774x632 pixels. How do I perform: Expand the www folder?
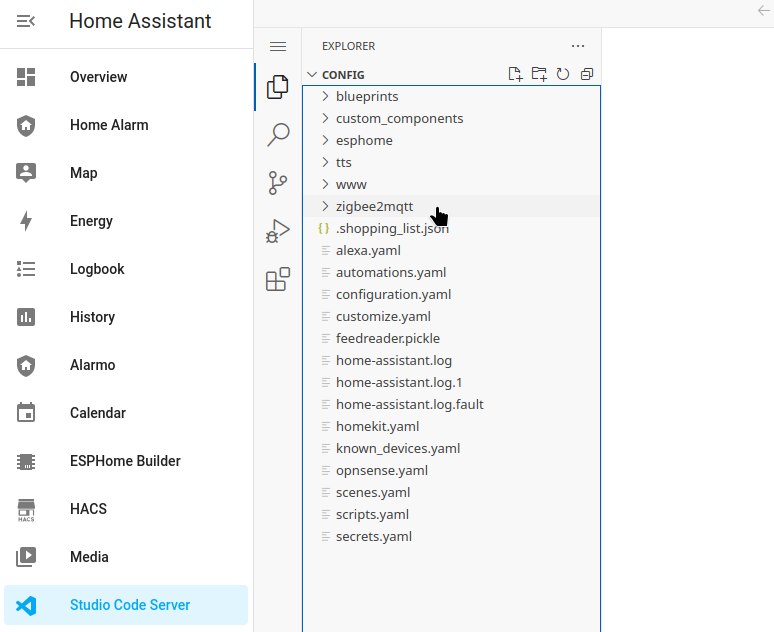(x=452, y=185)
